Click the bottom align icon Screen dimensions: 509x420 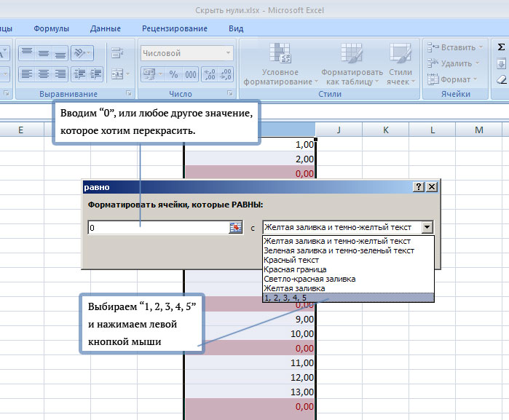tap(60, 53)
